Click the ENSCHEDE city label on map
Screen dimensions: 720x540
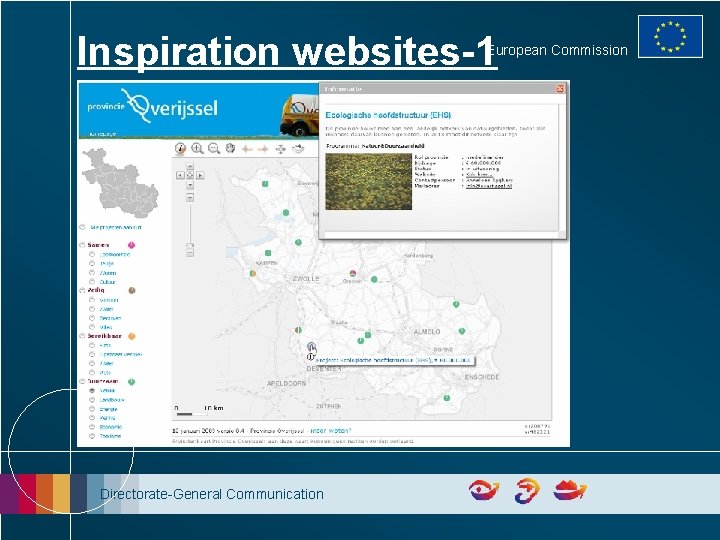pos(482,377)
